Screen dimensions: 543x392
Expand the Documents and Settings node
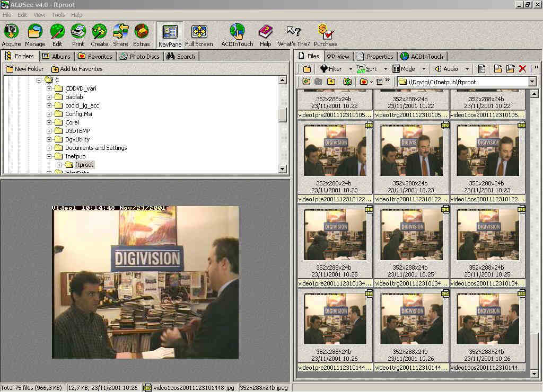coord(49,148)
